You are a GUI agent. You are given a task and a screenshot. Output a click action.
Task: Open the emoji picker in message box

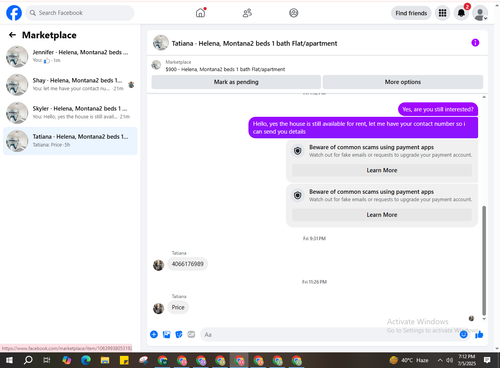463,334
